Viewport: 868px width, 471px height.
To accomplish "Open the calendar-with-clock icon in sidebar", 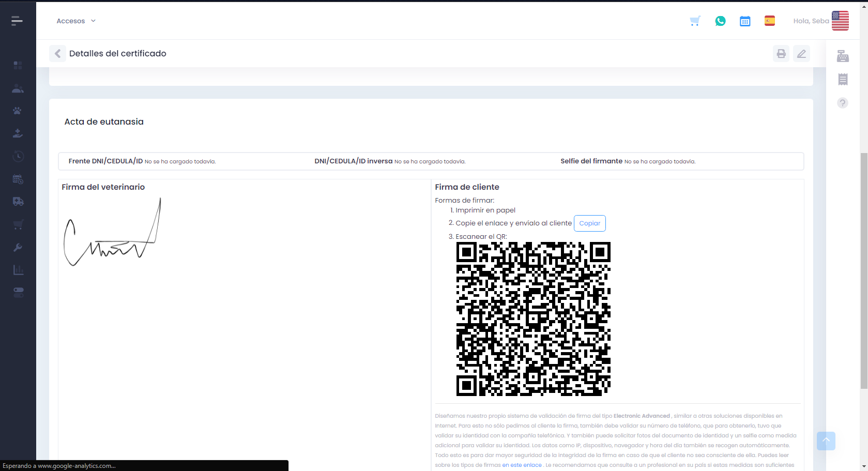I will pos(18,179).
